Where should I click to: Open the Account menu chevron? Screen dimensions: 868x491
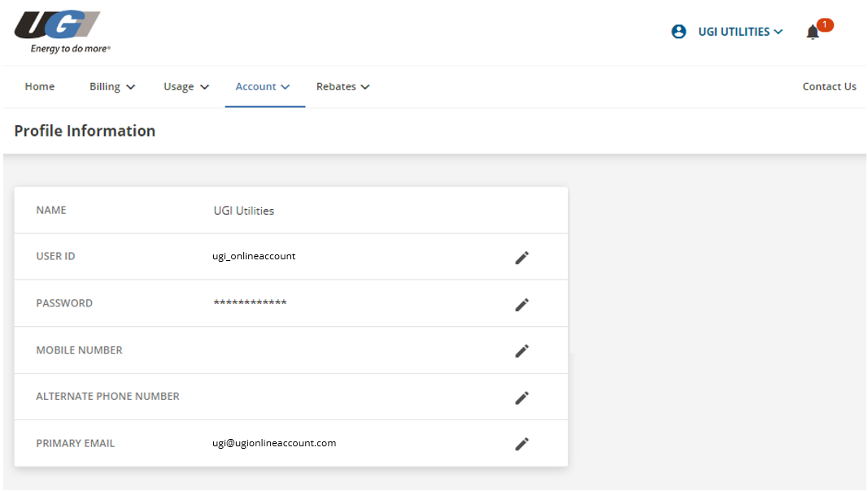tap(285, 87)
